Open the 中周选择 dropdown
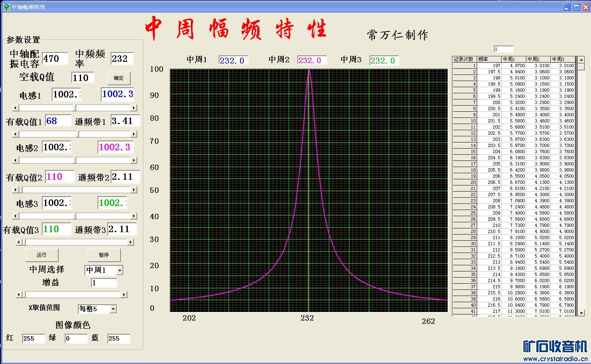The height and width of the screenshot is (364, 591). point(120,270)
